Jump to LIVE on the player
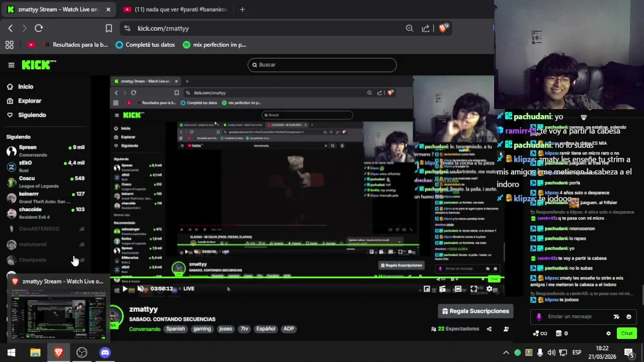 pyautogui.click(x=189, y=289)
